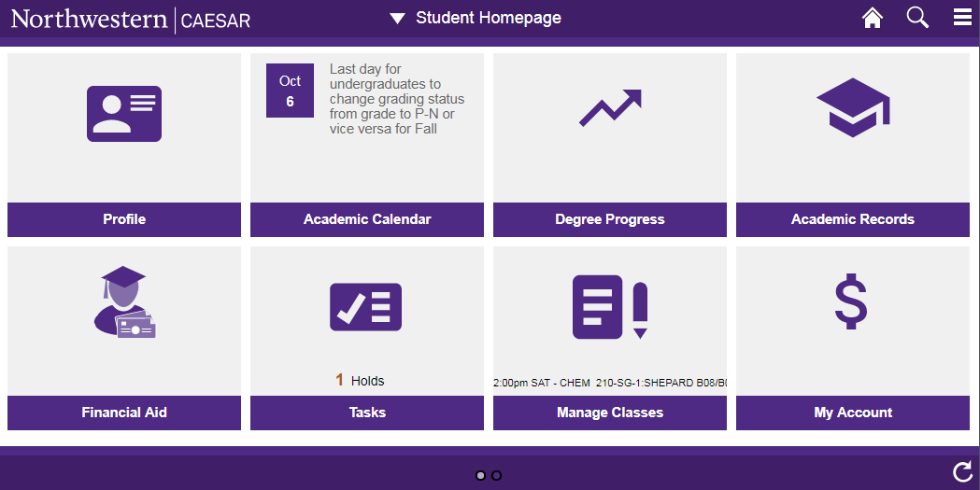Open the Academic Calendar label bar
The width and height of the screenshot is (980, 490).
[x=367, y=219]
